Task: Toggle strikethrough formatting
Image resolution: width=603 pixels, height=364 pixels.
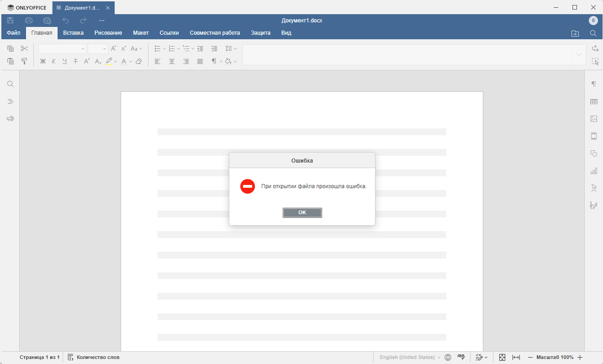Action: 75,61
